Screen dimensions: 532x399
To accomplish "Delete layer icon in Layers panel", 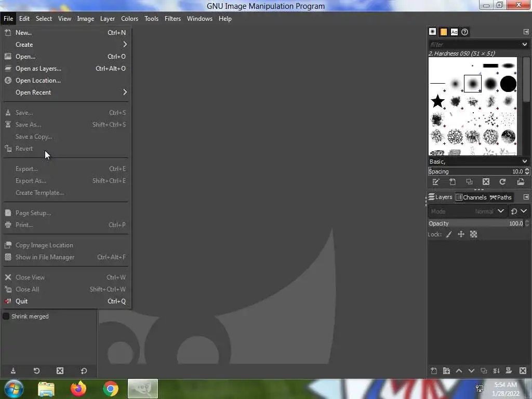I will coord(523,371).
